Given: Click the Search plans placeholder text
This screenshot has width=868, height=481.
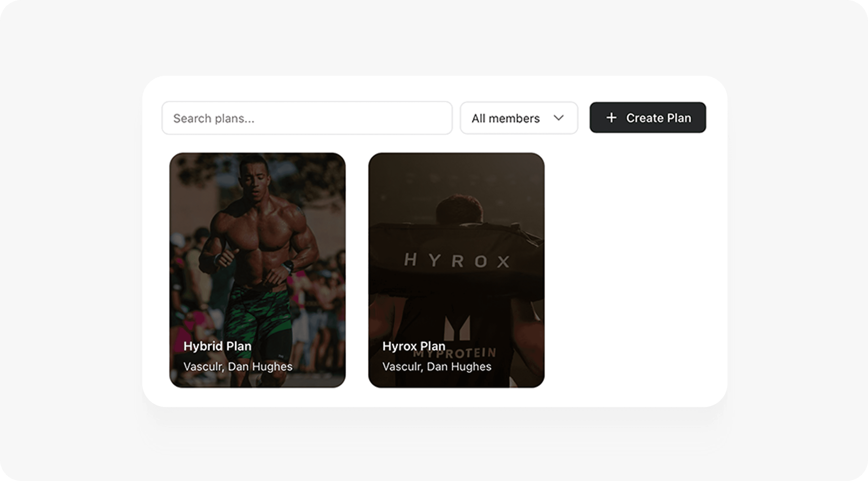Looking at the screenshot, I should pos(214,118).
